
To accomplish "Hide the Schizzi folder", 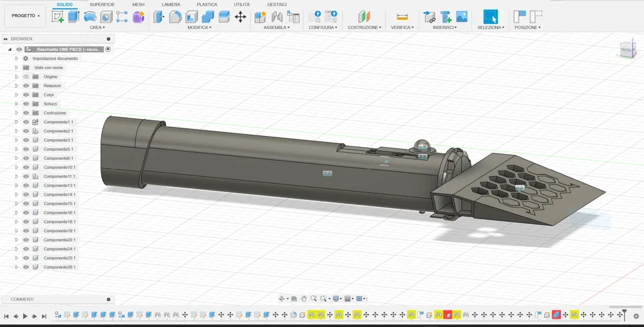I will click(x=26, y=104).
